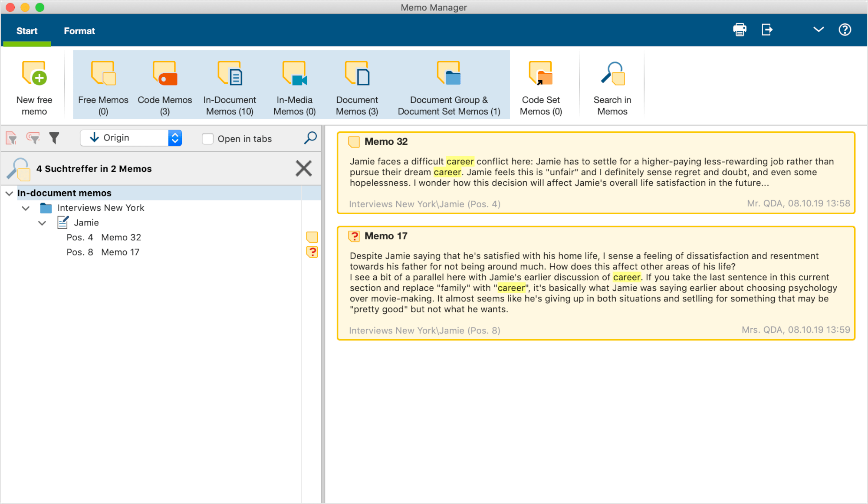
Task: Toggle Code Set Memos (0) filter
Action: (x=541, y=88)
